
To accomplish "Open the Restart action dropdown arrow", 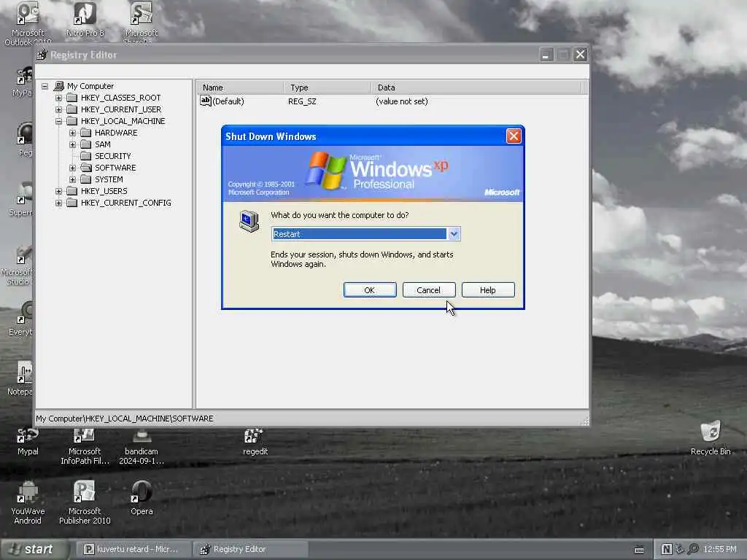I will [x=454, y=234].
